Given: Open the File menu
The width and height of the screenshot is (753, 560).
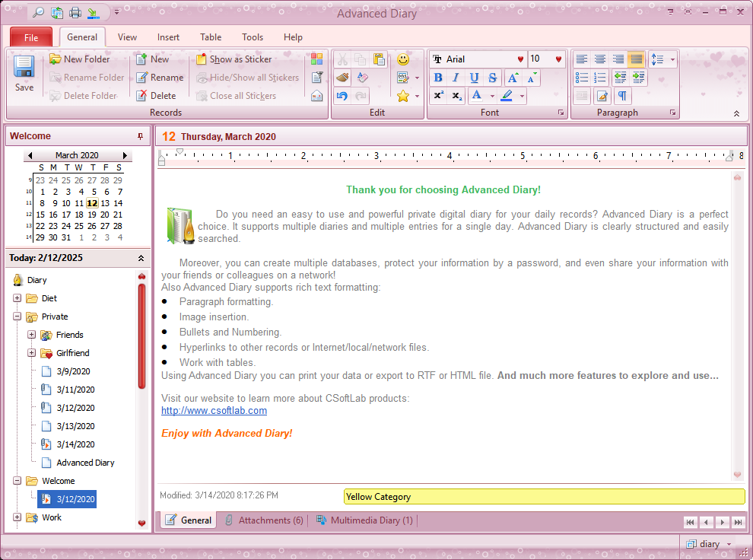Looking at the screenshot, I should coord(31,37).
